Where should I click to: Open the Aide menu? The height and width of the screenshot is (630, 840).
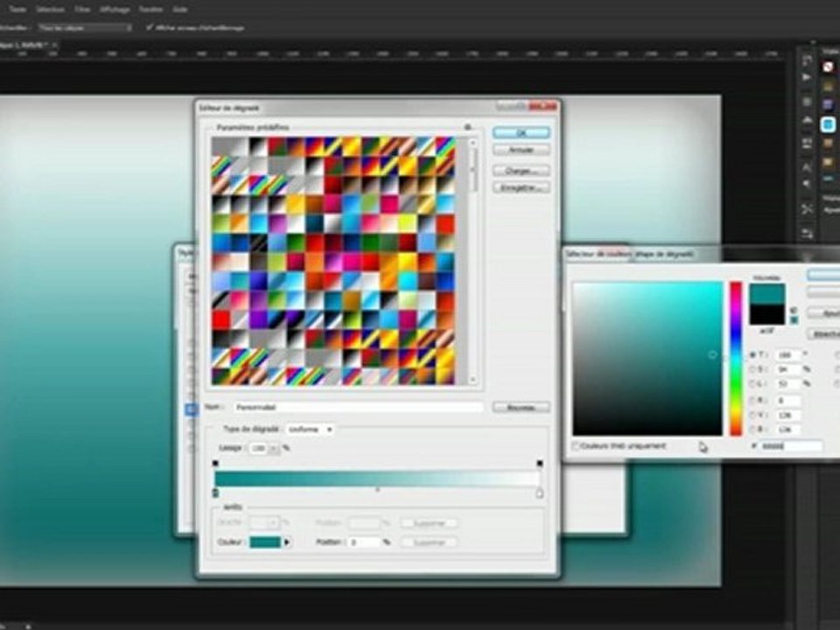click(x=180, y=10)
